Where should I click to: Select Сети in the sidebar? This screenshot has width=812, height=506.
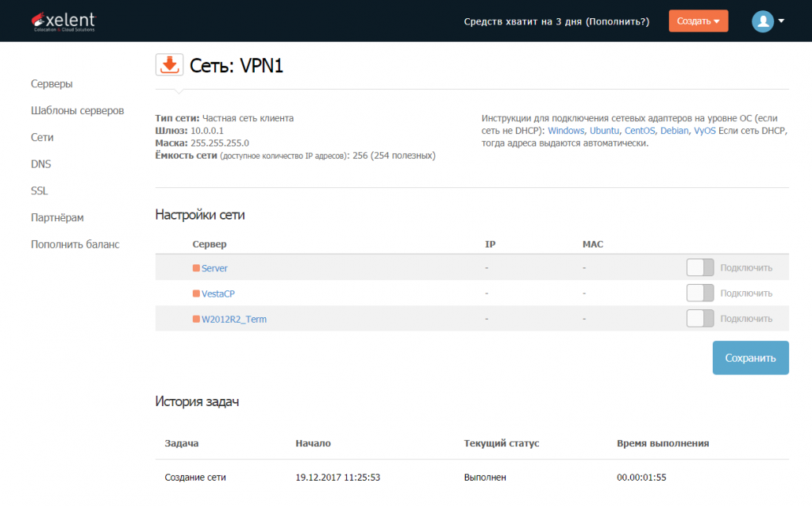(42, 137)
